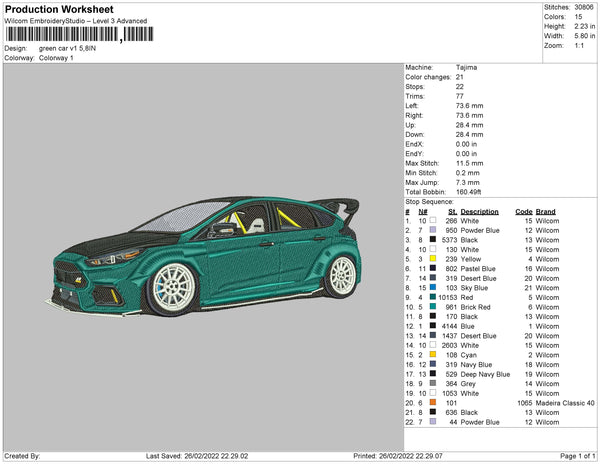Click the Sky Blue swatch in stop 8
The height and width of the screenshot is (464, 600).
point(432,287)
